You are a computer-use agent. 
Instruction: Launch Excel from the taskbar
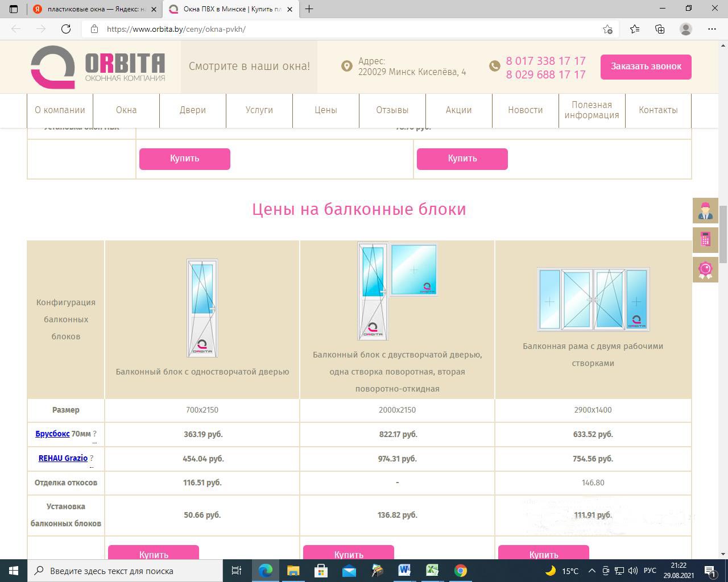(432, 571)
